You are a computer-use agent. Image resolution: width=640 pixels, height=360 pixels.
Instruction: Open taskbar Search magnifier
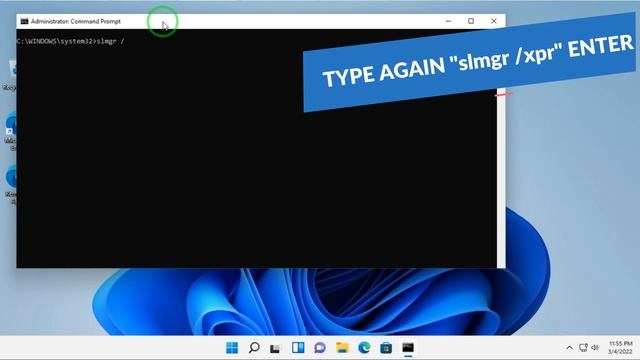point(254,348)
